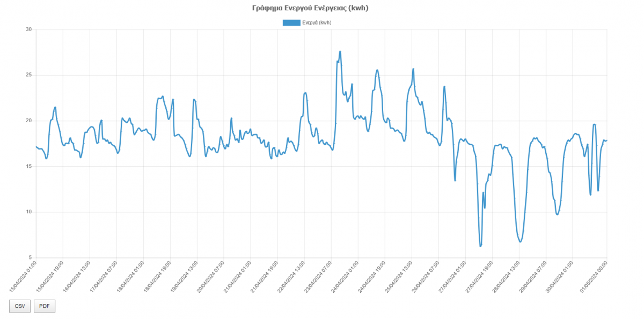The height and width of the screenshot is (319, 644).
Task: Toggle the Ενεργά (kwh) legend series
Action: (x=317, y=23)
